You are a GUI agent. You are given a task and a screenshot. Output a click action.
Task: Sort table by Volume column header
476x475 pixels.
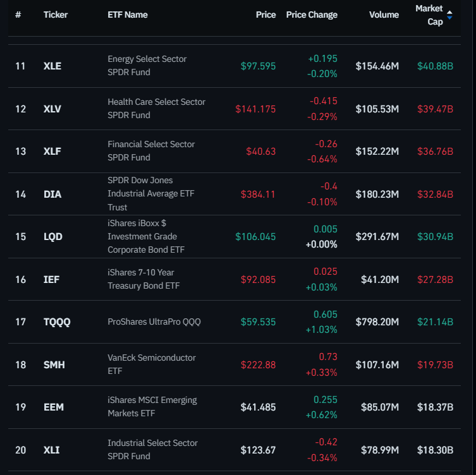(384, 15)
